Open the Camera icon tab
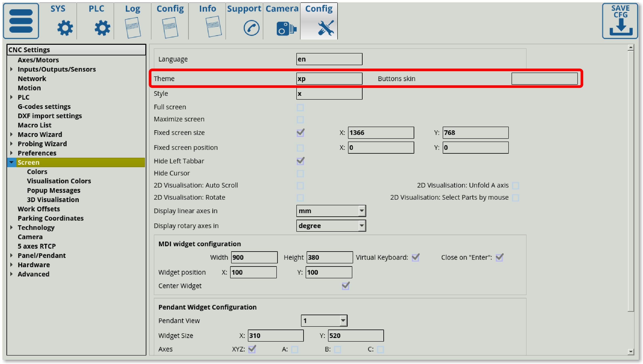 pos(286,28)
